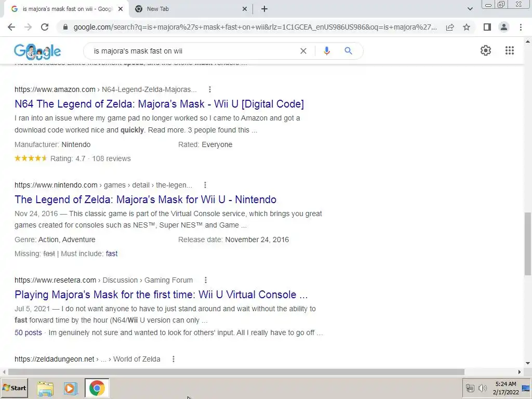Viewport: 532px width, 399px height.
Task: Click the Manufacturer Nintendo text
Action: [x=52, y=144]
